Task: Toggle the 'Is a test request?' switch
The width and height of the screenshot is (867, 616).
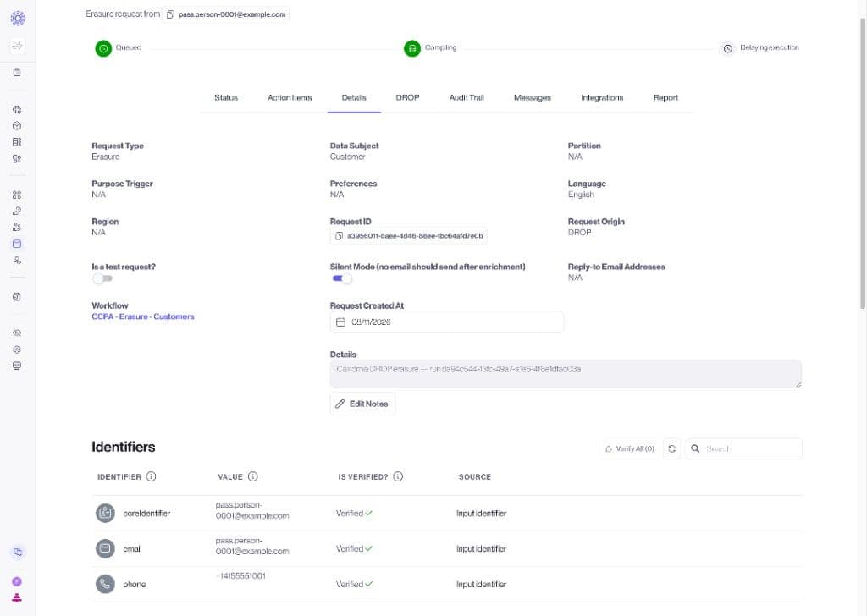Action: (x=102, y=278)
